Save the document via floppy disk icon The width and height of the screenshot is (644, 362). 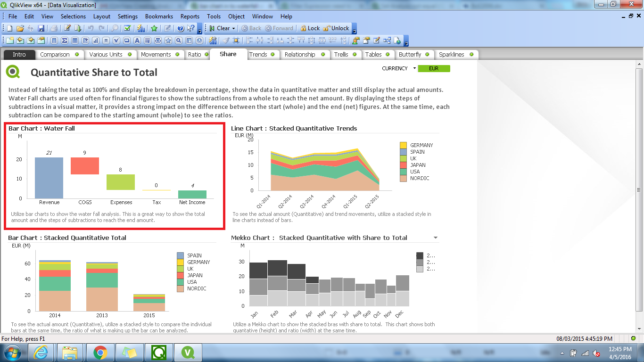[41, 28]
